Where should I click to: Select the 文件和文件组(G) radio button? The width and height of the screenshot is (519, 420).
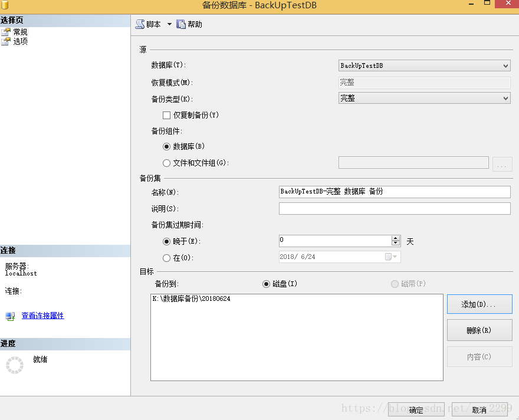coord(167,163)
